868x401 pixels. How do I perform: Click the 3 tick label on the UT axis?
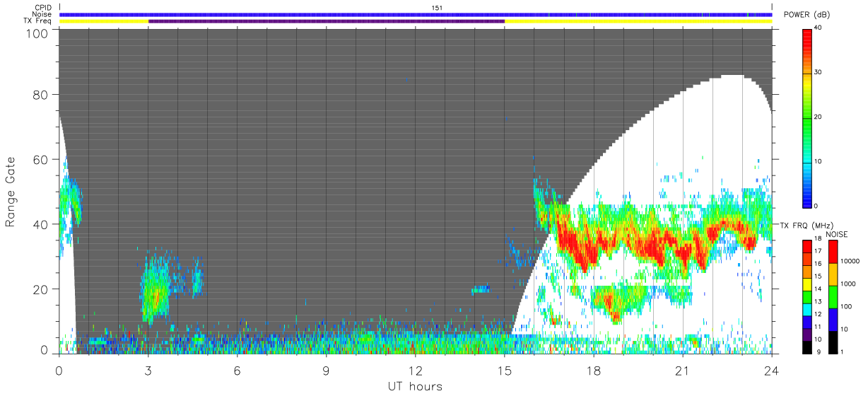[x=148, y=371]
